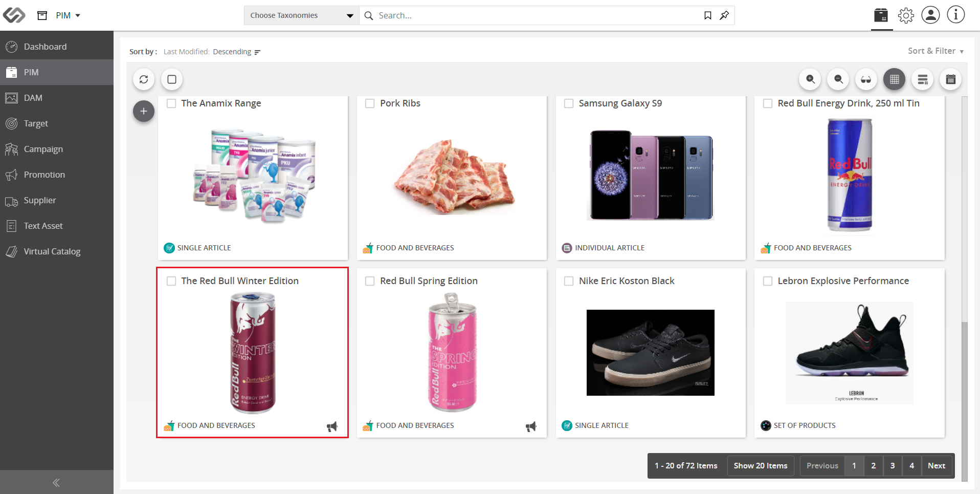Go to Dashboard in the sidebar
The height and width of the screenshot is (494, 980).
pyautogui.click(x=57, y=47)
